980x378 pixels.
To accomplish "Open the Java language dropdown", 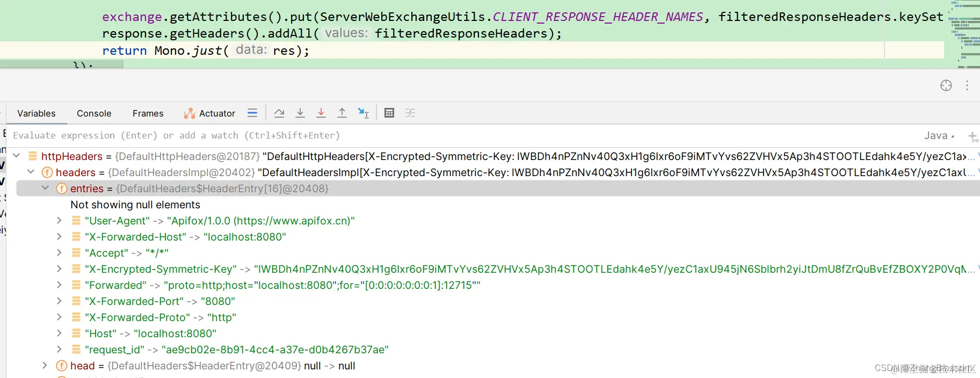I will pyautogui.click(x=939, y=136).
